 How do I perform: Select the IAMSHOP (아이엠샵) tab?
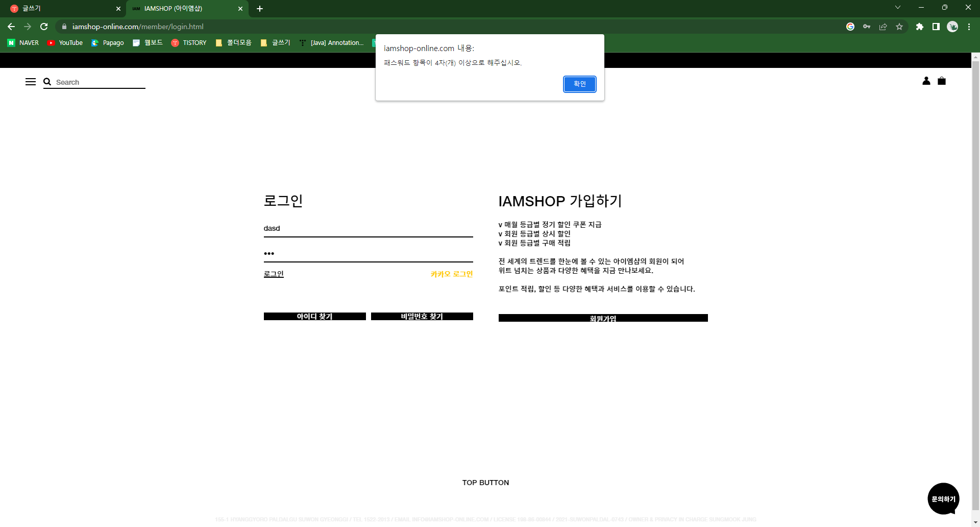[x=186, y=9]
